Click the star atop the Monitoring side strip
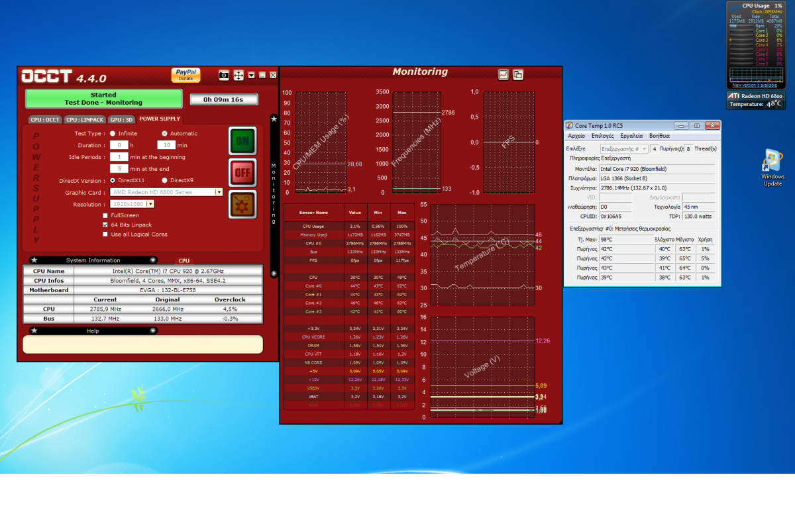 274,119
